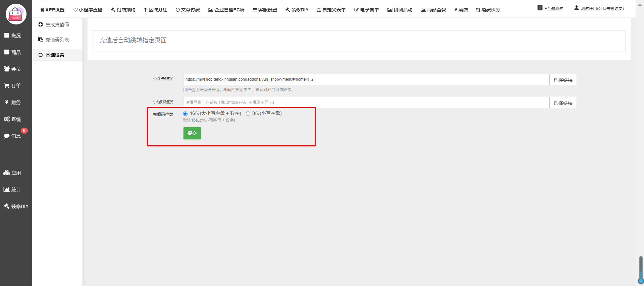Viewport: 644px width, 286px height.
Task: Open the 消息 messages sidebar icon
Action: tap(7, 136)
